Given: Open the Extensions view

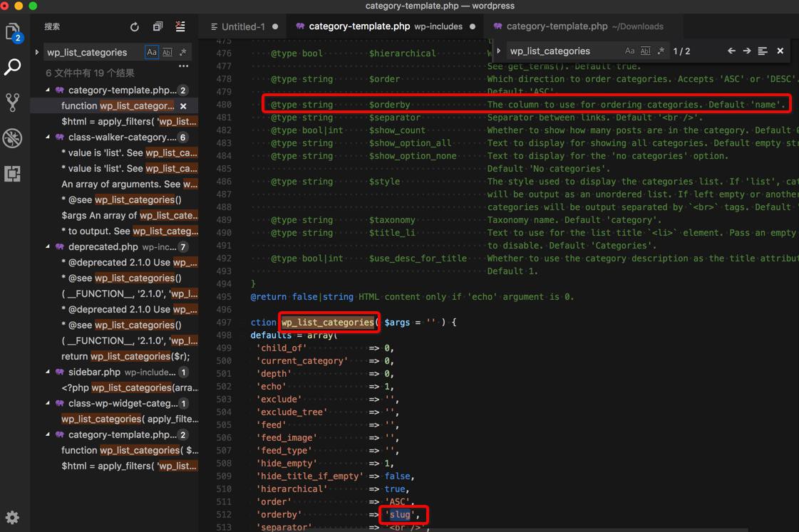Looking at the screenshot, I should pyautogui.click(x=13, y=173).
